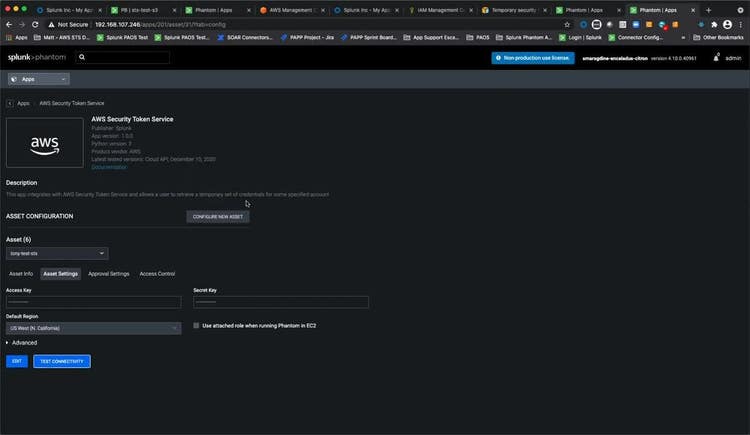This screenshot has width=750, height=435.
Task: Click the browser back arrow
Action: point(9,24)
